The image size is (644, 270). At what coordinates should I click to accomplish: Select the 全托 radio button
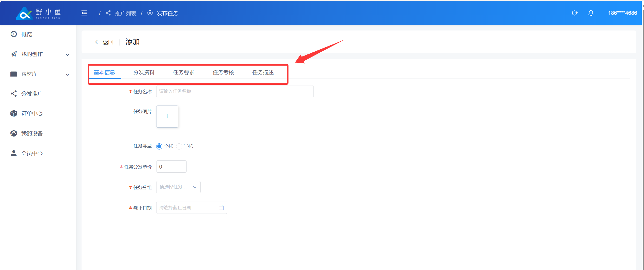point(159,146)
